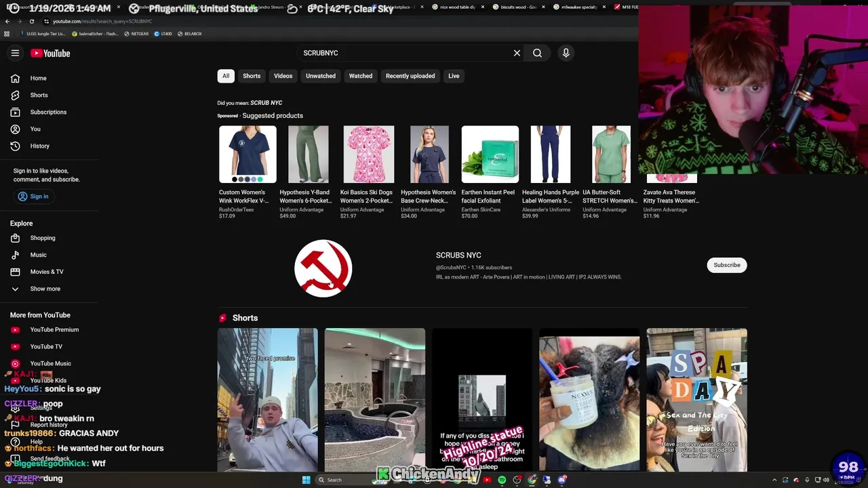Click the 'SCRUB NYC' suggested spelling
The height and width of the screenshot is (488, 868).
point(266,103)
